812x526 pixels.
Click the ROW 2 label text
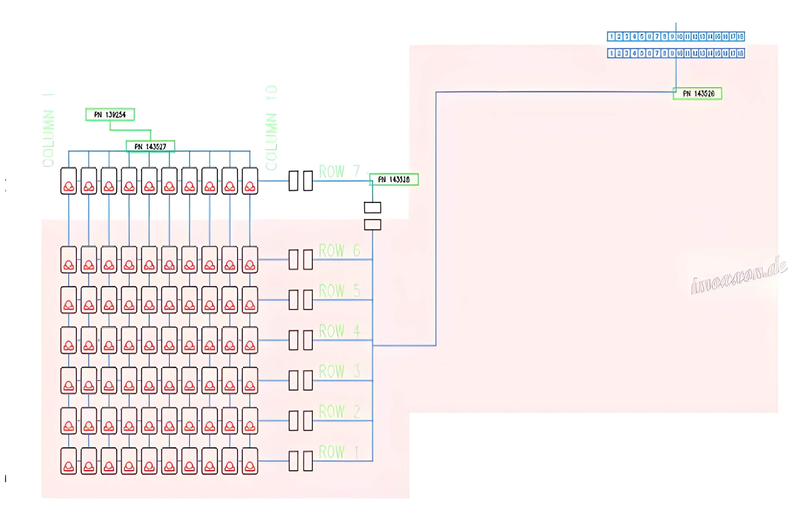339,412
